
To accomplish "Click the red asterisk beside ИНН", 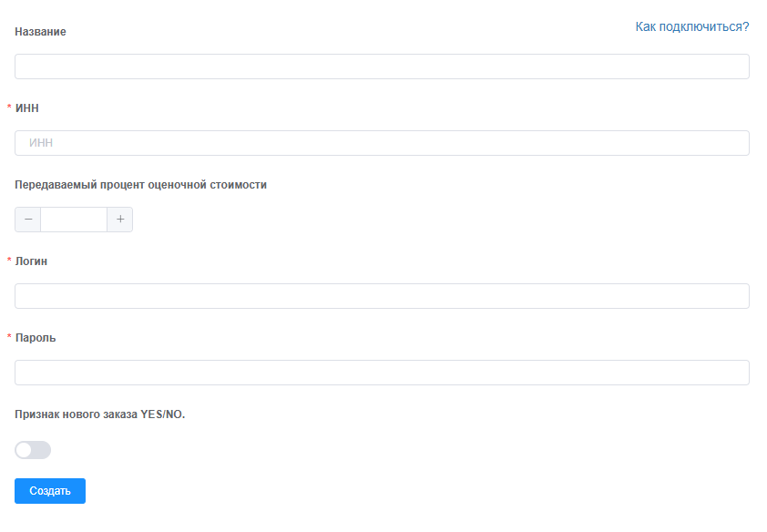I will [9, 108].
